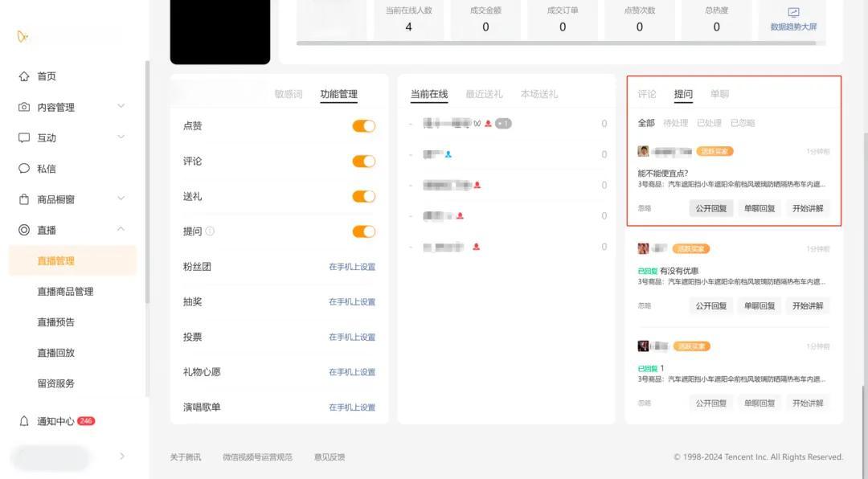Image resolution: width=868 pixels, height=479 pixels.
Task: Switch to the 敏感词 tab
Action: (x=289, y=94)
